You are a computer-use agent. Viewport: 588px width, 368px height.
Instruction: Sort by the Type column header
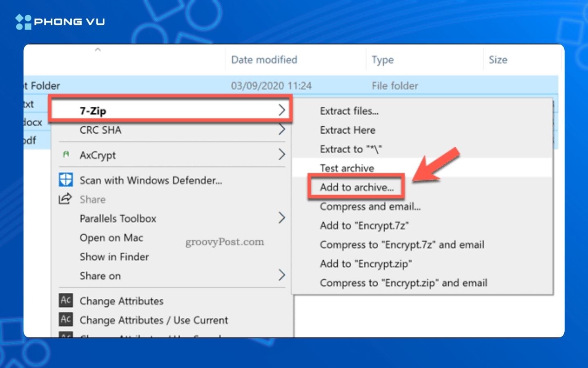(x=383, y=60)
